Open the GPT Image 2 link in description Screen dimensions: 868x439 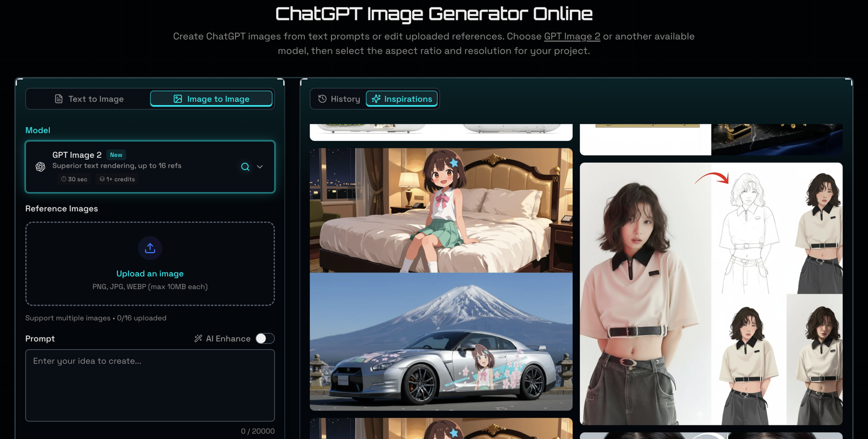(572, 36)
